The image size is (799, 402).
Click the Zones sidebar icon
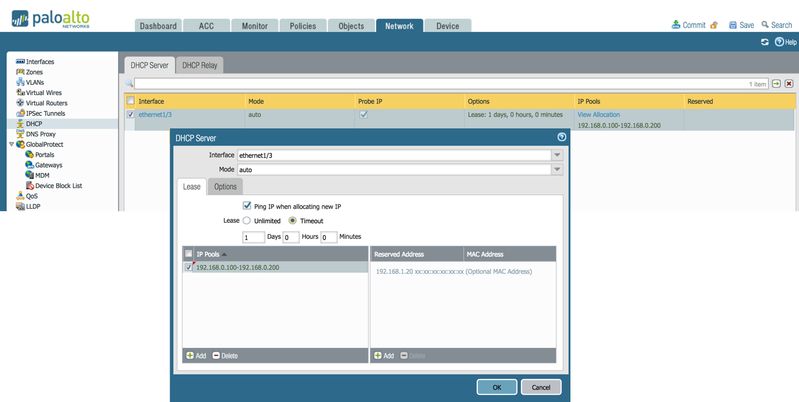click(x=20, y=72)
